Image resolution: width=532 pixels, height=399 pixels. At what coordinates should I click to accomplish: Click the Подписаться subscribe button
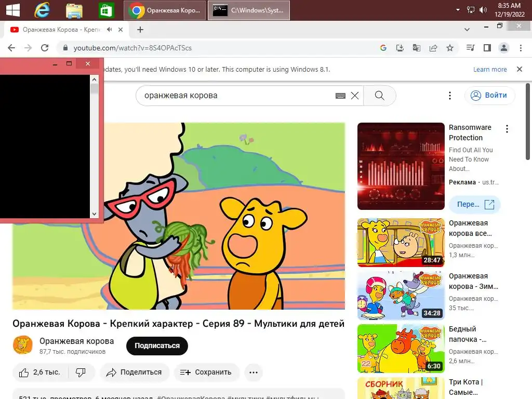tap(157, 345)
